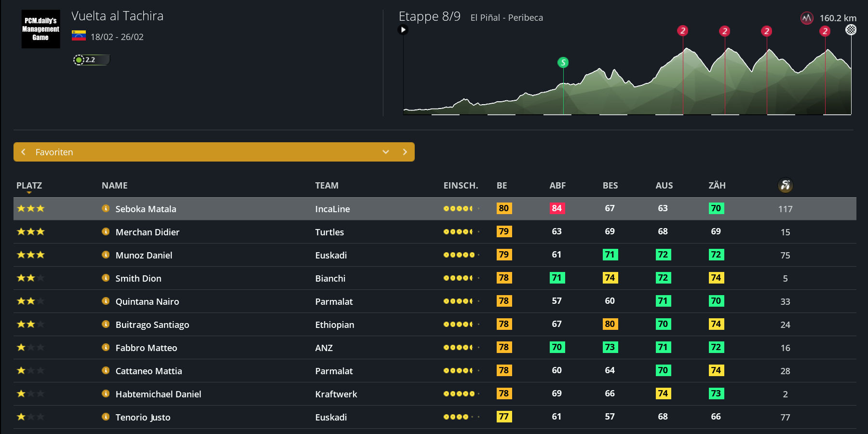Image resolution: width=868 pixels, height=434 pixels.
Task: Open rider Quintana Nairo
Action: pyautogui.click(x=147, y=301)
